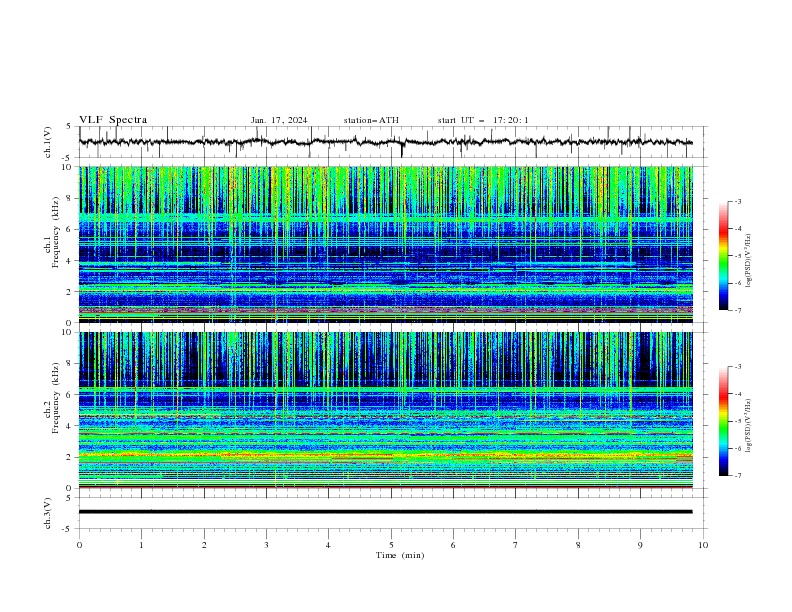Click time axis tick label "7"
Screen dimensions: 792x612
516,545
